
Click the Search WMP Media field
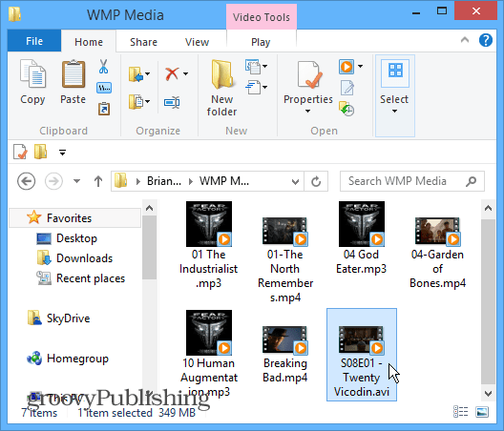click(412, 181)
